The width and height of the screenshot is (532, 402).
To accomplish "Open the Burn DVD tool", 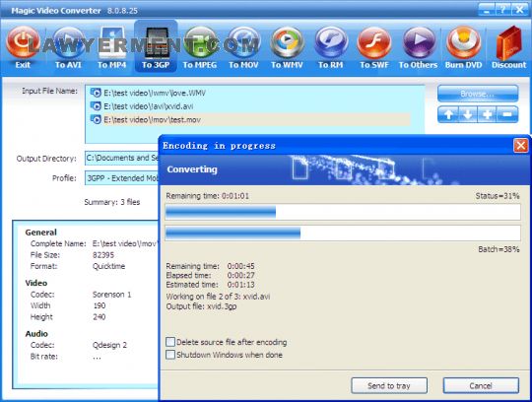I will coord(463,42).
